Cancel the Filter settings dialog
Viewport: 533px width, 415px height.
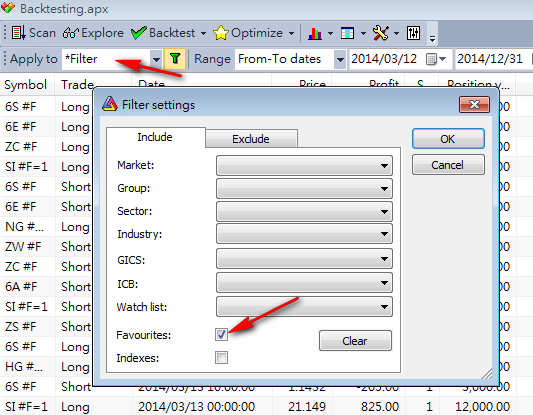(448, 165)
